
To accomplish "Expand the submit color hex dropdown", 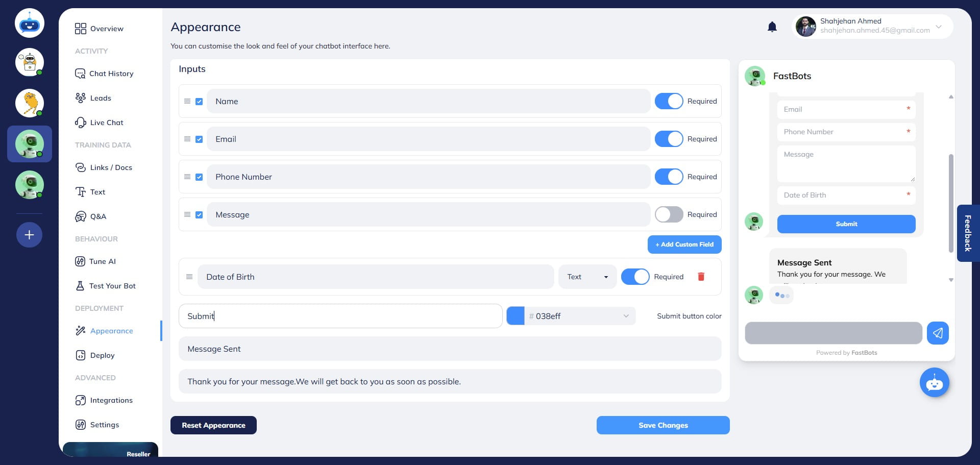I will click(x=626, y=316).
